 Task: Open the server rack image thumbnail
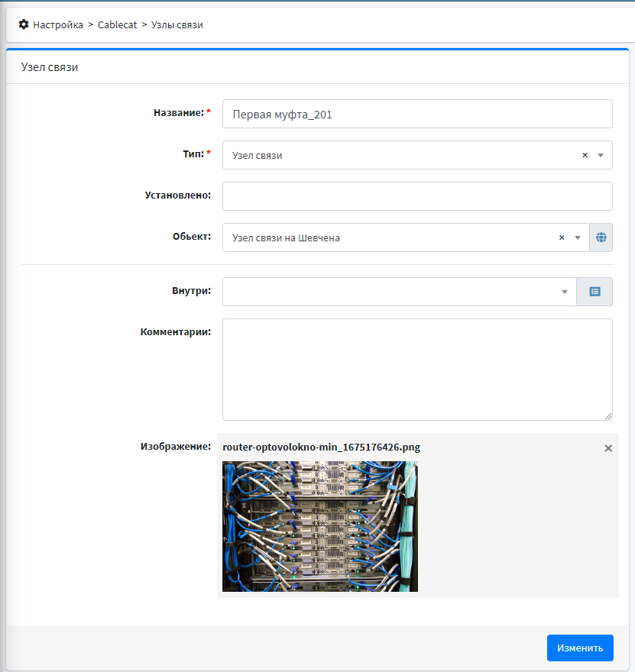[x=320, y=526]
